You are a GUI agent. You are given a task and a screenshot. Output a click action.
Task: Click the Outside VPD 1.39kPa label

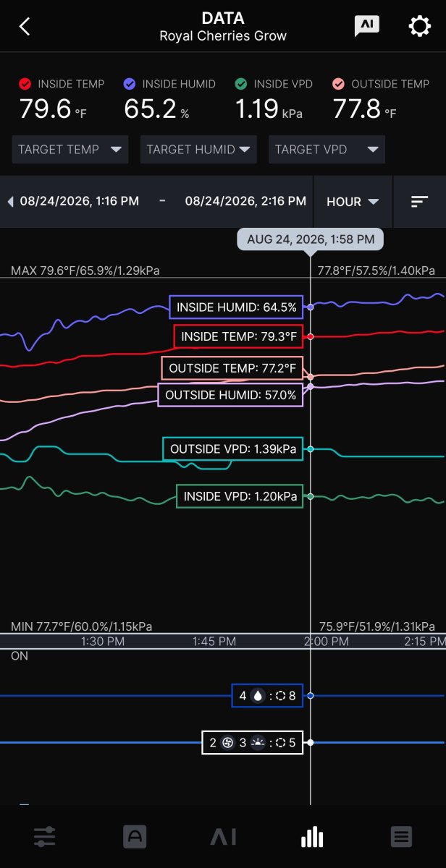coord(233,449)
